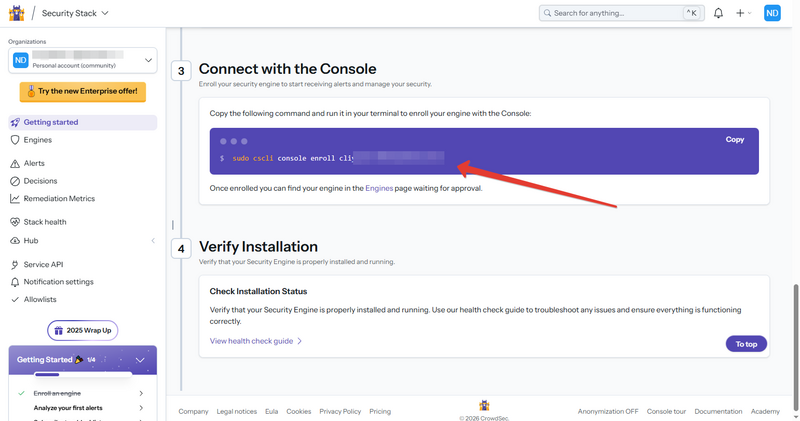Click the warning triangle Alerts icon
Image resolution: width=800 pixels, height=421 pixels.
click(15, 163)
